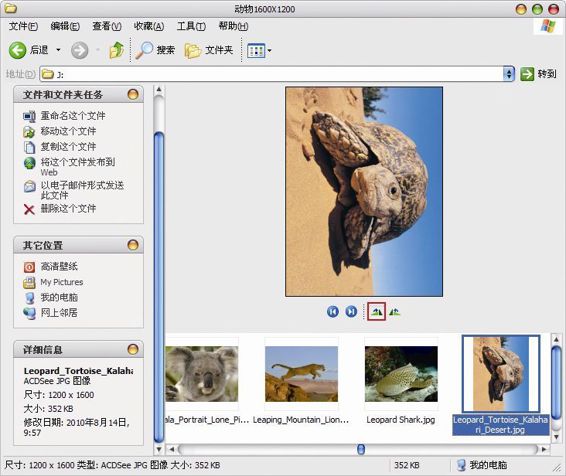Open the Back history dropdown arrow
The width and height of the screenshot is (566, 476).
(x=58, y=50)
